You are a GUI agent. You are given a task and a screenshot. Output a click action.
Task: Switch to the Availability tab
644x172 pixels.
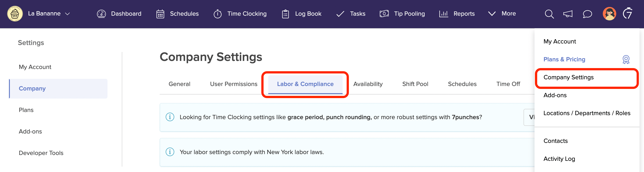(368, 84)
